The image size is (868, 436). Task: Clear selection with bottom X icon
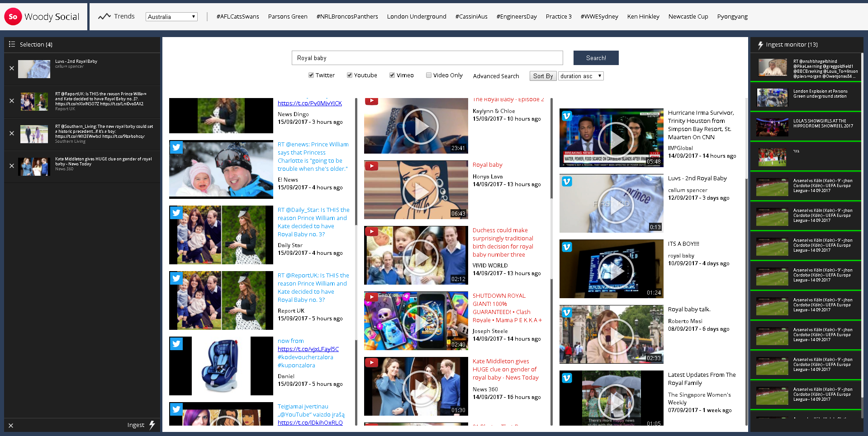pyautogui.click(x=11, y=426)
